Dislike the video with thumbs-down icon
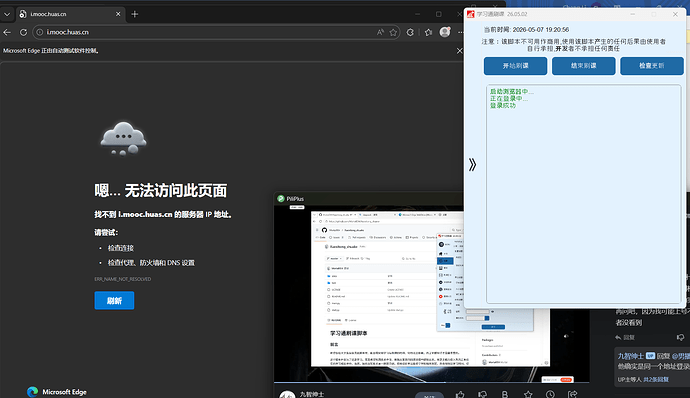The width and height of the screenshot is (690, 398). pos(483,394)
